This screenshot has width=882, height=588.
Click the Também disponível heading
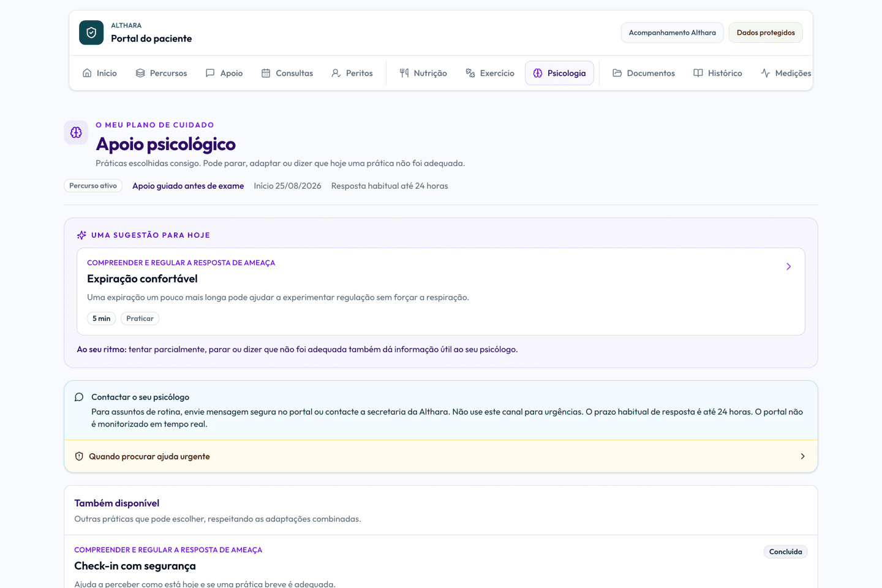pos(117,503)
